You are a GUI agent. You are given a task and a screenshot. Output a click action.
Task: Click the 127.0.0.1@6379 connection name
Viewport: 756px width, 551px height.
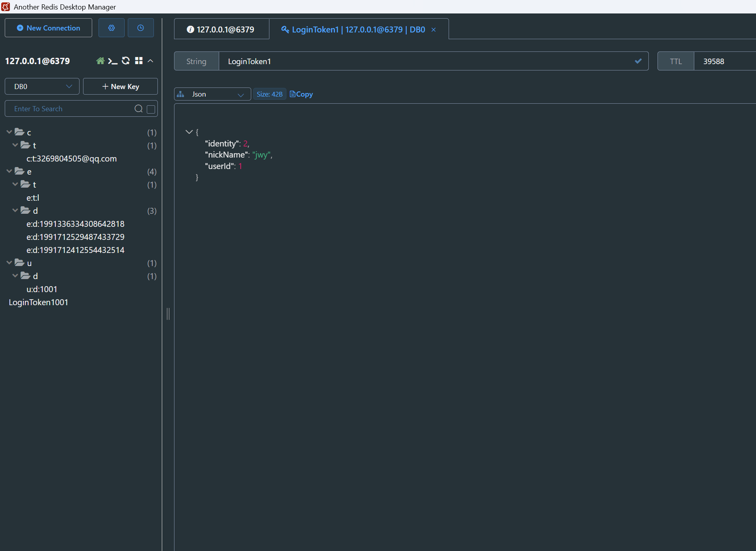point(37,61)
